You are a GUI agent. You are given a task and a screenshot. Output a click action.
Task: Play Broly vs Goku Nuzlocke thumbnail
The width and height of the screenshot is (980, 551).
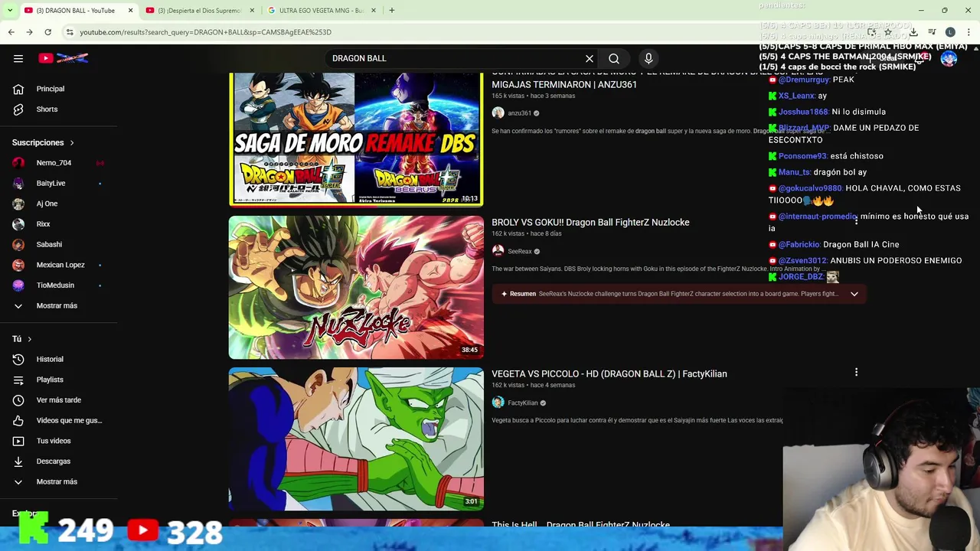356,287
